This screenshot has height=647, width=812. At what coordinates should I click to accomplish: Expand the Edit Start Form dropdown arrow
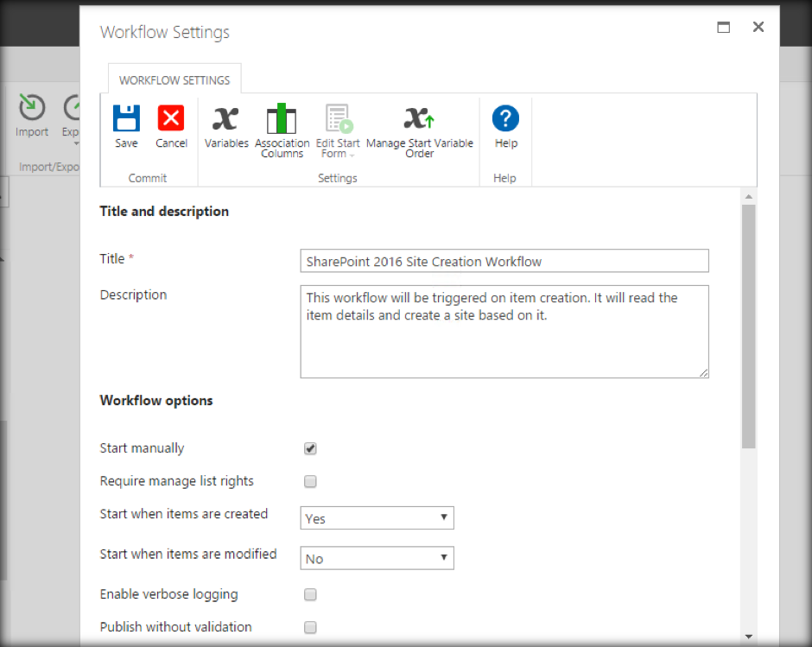tap(352, 155)
